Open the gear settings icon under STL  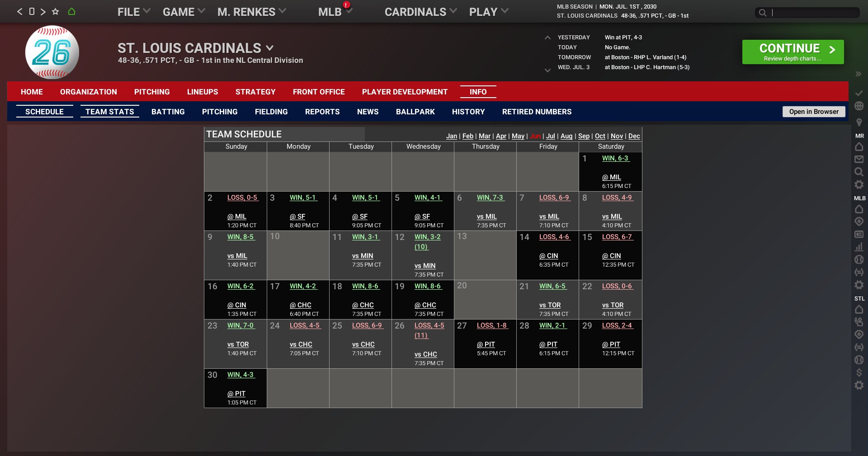[859, 385]
